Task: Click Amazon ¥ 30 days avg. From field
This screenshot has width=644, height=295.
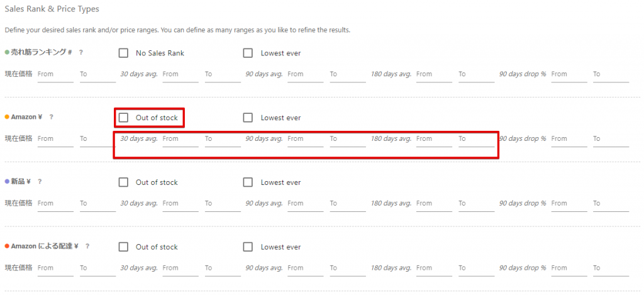Action: 180,139
